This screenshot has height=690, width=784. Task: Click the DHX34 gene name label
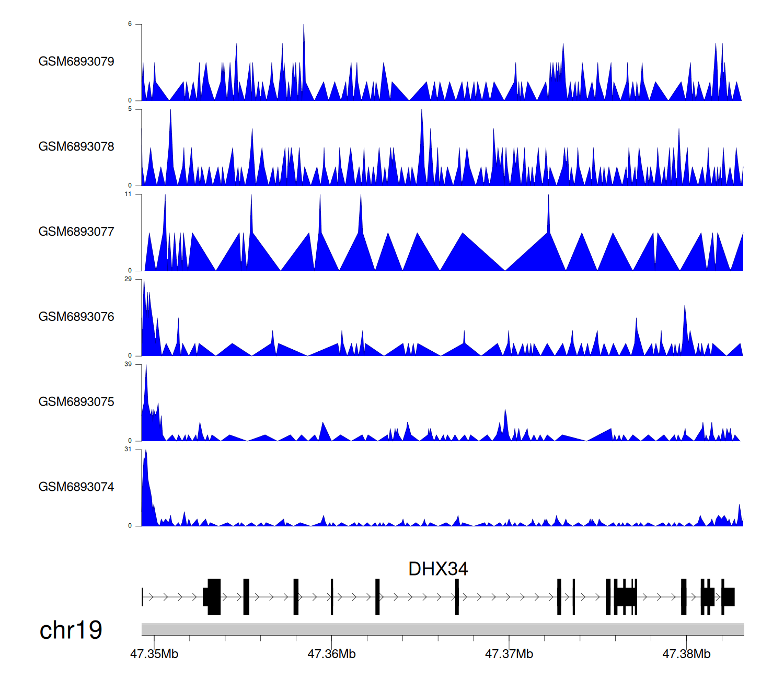[438, 569]
